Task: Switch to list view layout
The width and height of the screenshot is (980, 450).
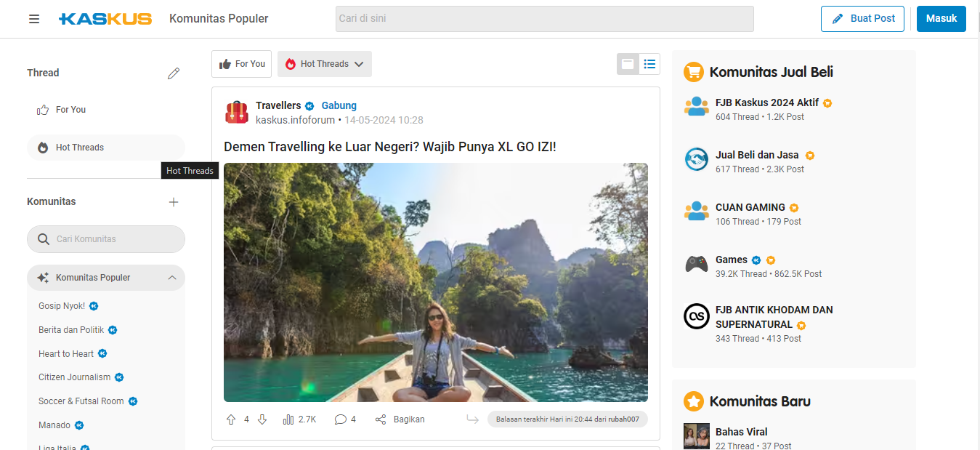Action: point(649,64)
